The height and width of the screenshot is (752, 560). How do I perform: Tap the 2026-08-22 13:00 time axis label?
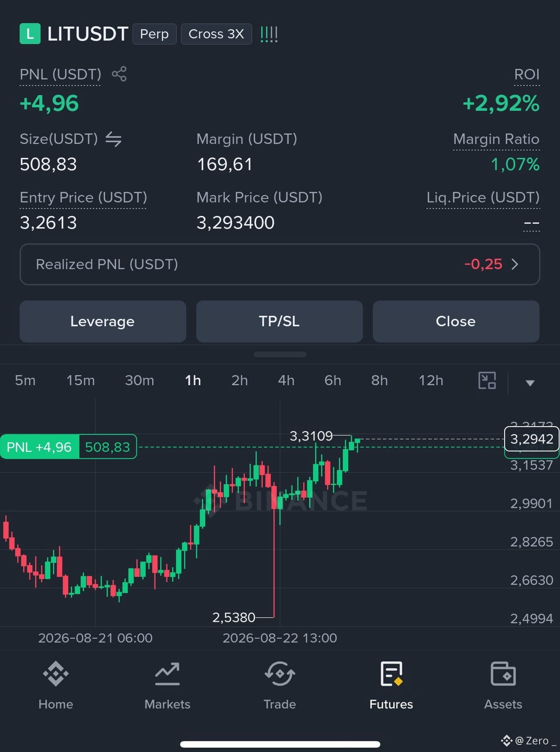[x=280, y=638]
